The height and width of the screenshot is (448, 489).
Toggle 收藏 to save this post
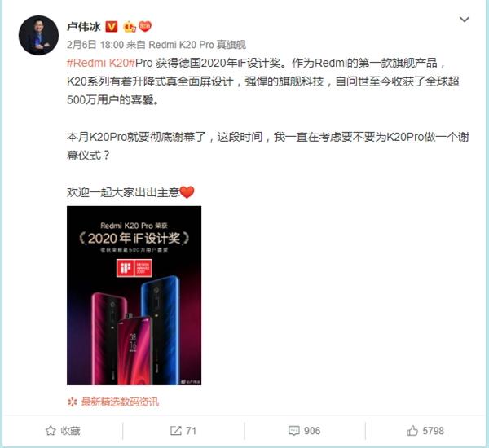point(63,431)
